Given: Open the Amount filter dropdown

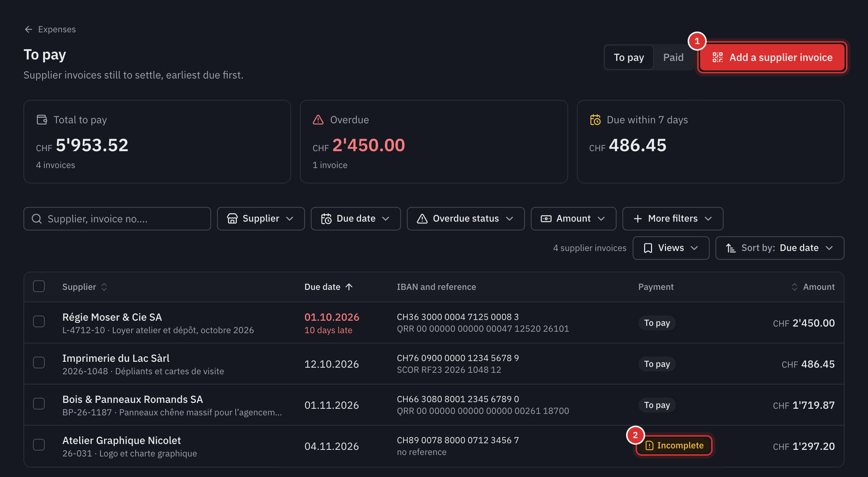Looking at the screenshot, I should tap(573, 219).
